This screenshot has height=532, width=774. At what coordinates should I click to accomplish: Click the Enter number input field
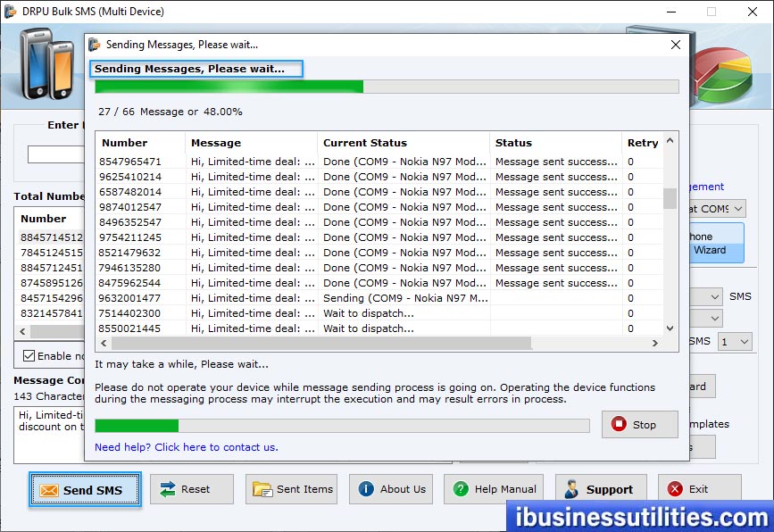pos(55,154)
